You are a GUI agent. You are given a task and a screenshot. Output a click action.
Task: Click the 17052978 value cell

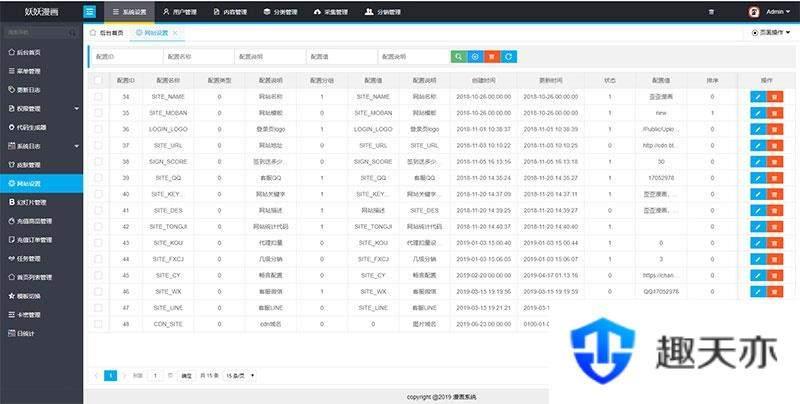(x=661, y=178)
